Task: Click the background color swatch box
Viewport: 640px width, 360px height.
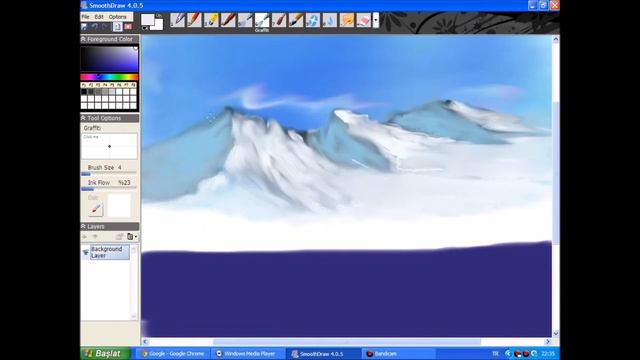Action: 159,24
